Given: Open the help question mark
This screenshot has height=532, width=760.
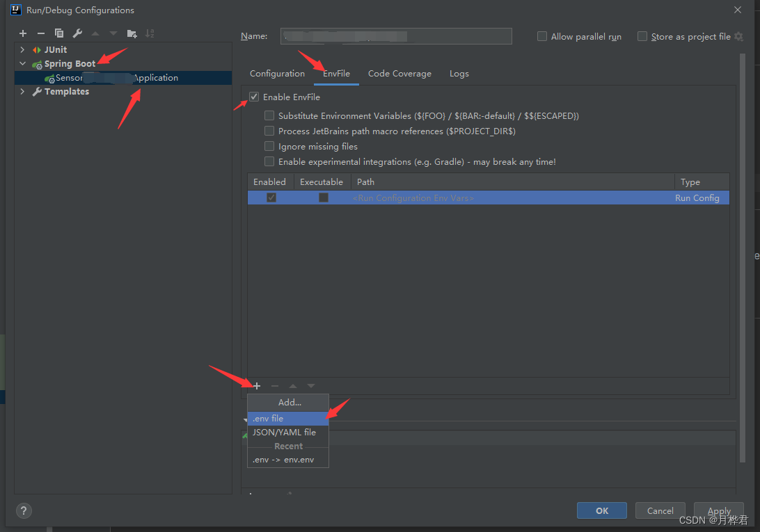Looking at the screenshot, I should pyautogui.click(x=24, y=510).
